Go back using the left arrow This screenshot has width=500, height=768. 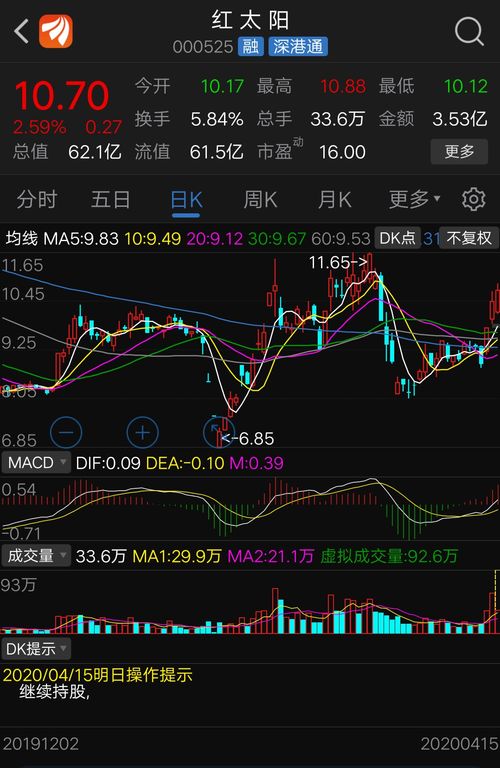coord(22,32)
